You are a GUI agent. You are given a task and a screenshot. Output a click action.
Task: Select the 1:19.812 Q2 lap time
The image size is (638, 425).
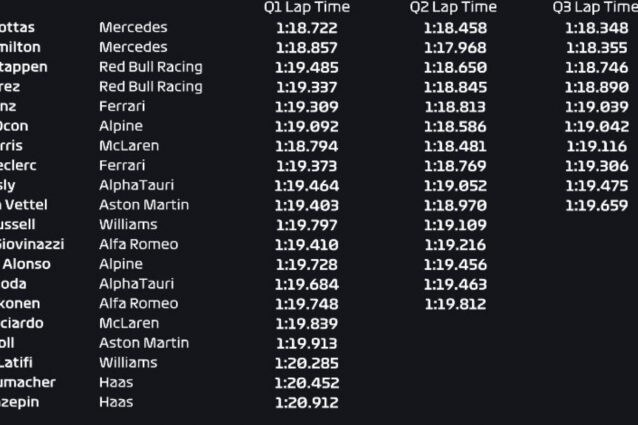(455, 304)
